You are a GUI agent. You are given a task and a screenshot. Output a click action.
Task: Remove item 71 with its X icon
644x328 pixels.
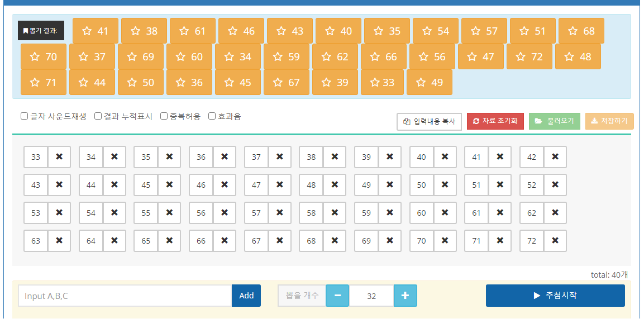500,241
